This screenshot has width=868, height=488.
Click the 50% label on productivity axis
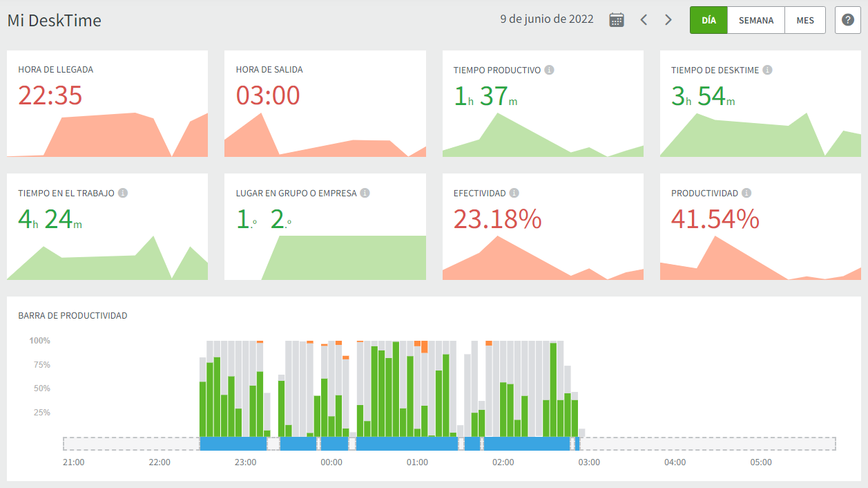[42, 388]
